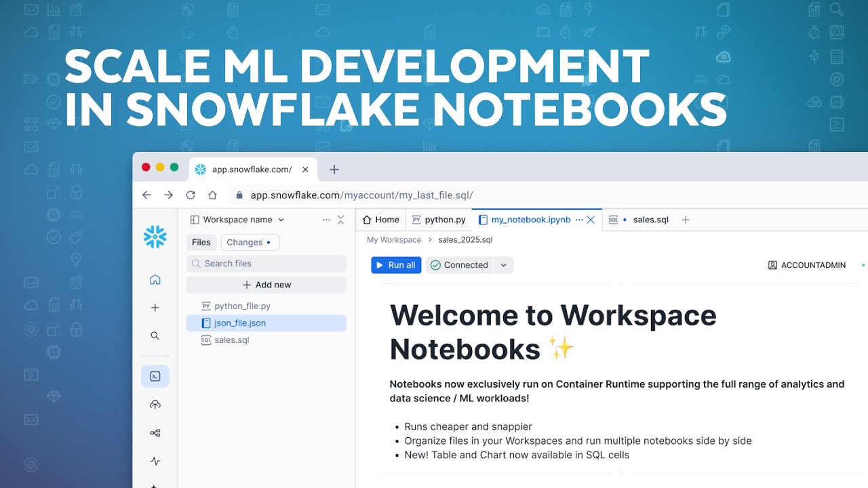This screenshot has width=868, height=488.
Task: Open the cloud upload icon in sidebar
Action: [x=155, y=405]
